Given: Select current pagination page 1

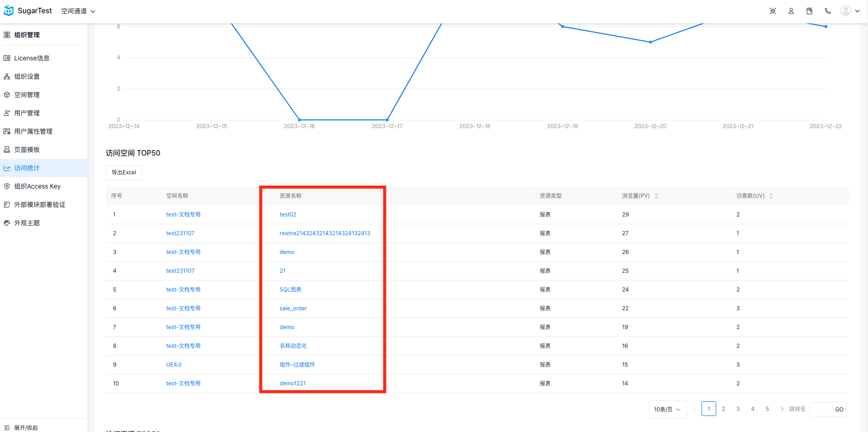Looking at the screenshot, I should 709,409.
